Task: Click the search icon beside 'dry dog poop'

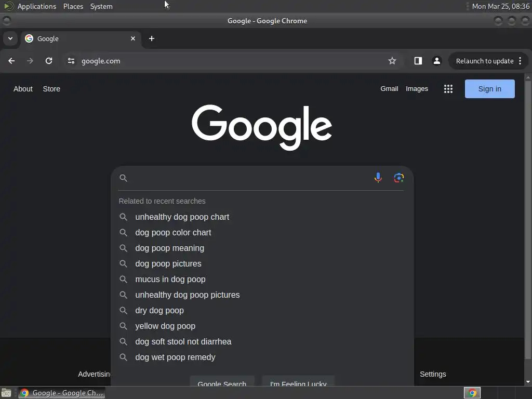Action: [124, 311]
